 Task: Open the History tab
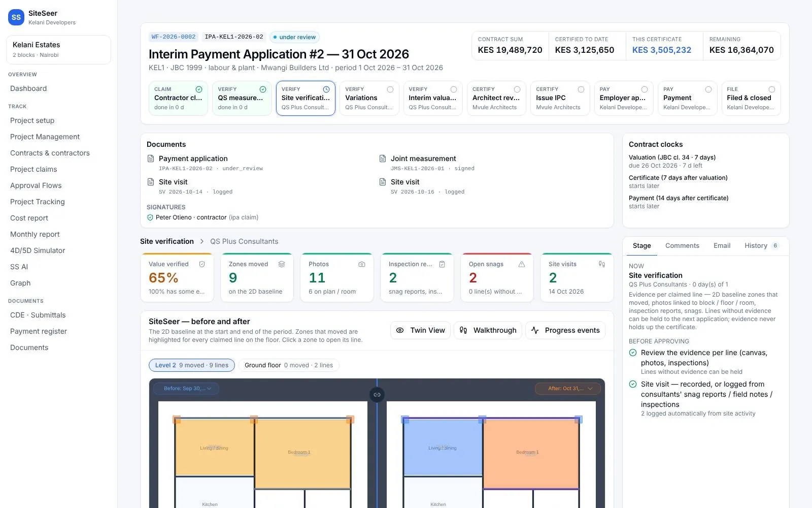tap(761, 246)
